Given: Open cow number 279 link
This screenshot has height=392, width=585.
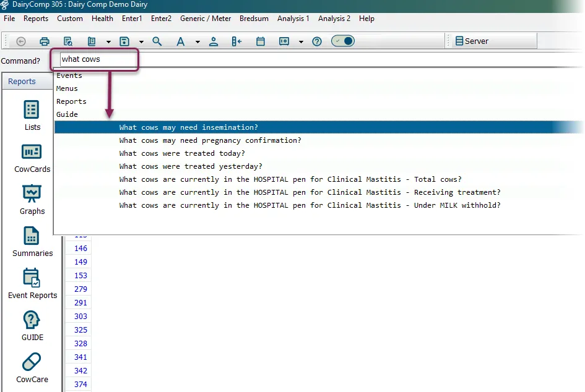Looking at the screenshot, I should click(80, 289).
